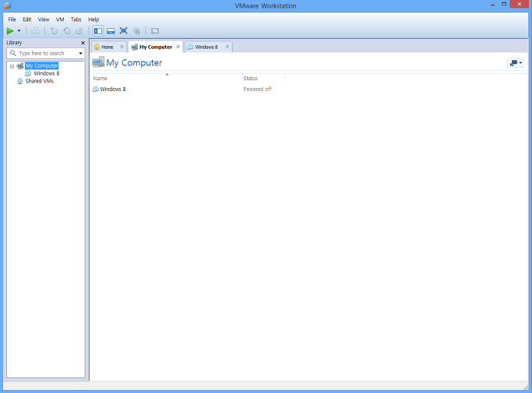Open the Tabs menu
532x393 pixels.
[76, 19]
